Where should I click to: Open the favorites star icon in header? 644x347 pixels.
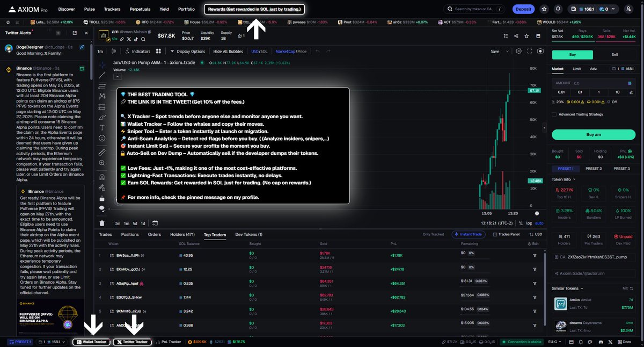point(545,9)
